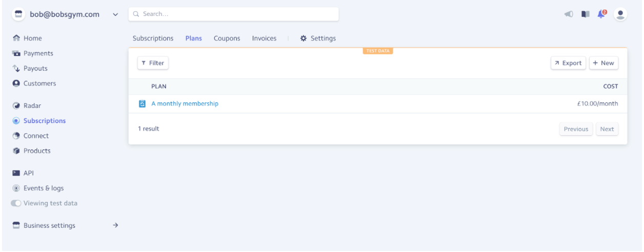
Task: Click the Search input field
Action: [x=233, y=14]
